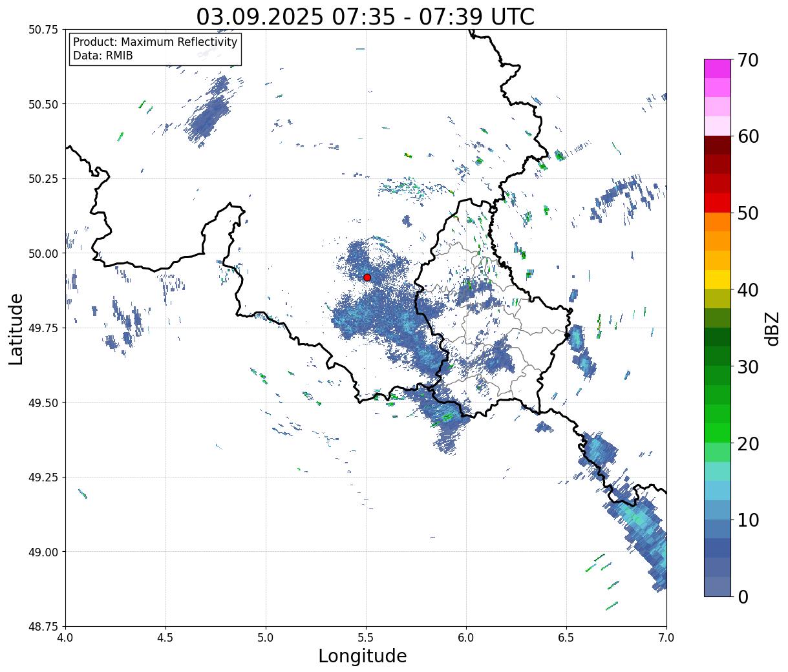Viewport: 788px width, 672px height.
Task: Click the yellow 40 dBZ colorbar segment
Action: click(x=718, y=280)
